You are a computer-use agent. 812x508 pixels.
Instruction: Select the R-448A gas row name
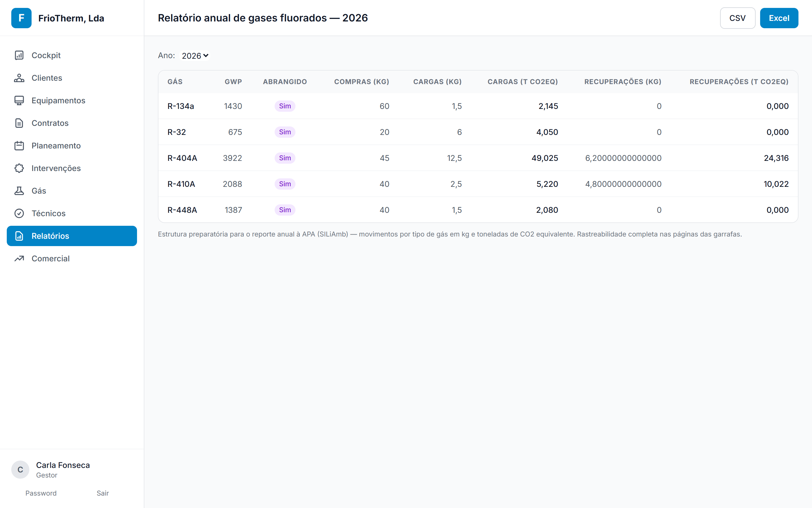pyautogui.click(x=182, y=210)
